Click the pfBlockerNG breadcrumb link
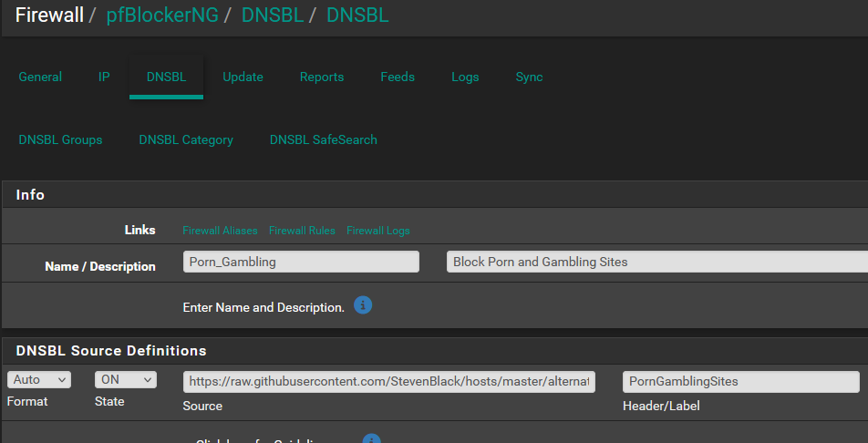 coord(162,15)
